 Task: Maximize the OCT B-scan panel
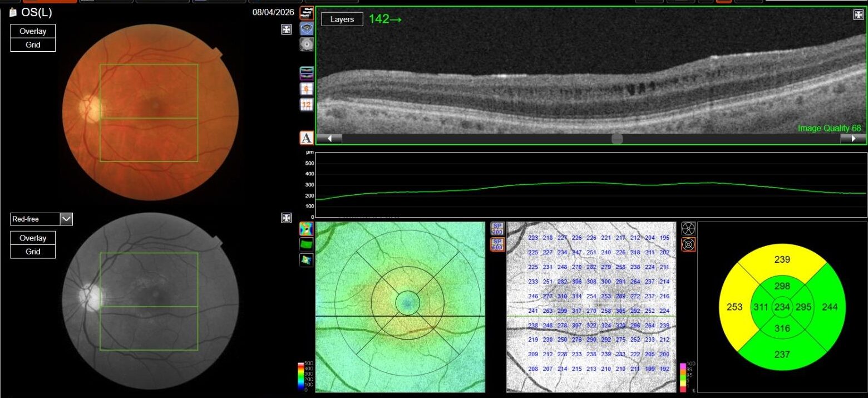(x=858, y=15)
